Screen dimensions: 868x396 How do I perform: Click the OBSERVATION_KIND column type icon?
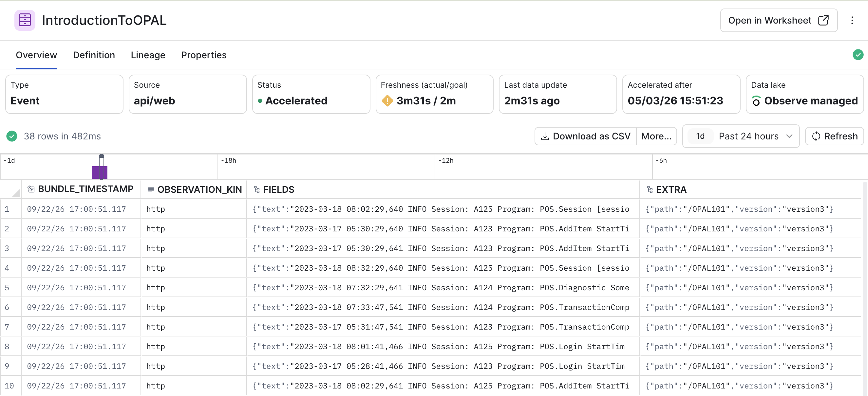click(x=151, y=190)
